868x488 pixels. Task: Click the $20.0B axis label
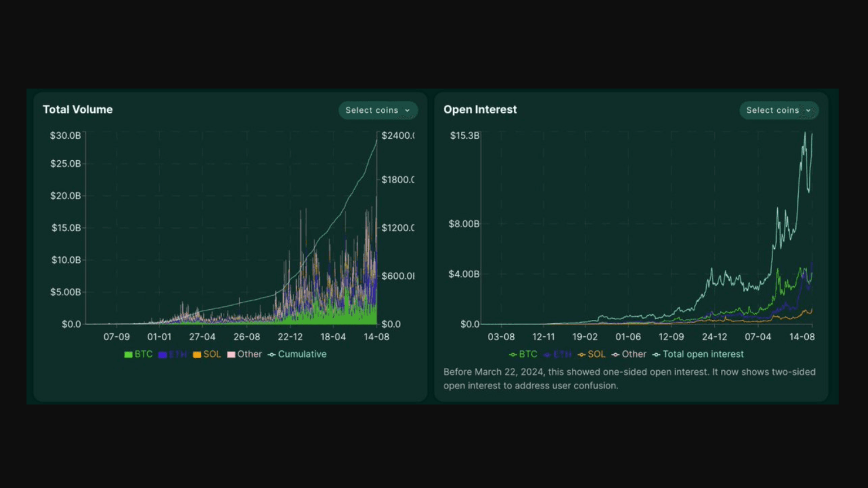point(65,196)
